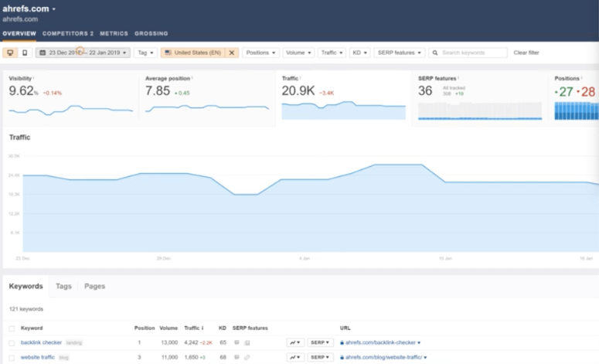Click the United States flag icon

pyautogui.click(x=168, y=53)
